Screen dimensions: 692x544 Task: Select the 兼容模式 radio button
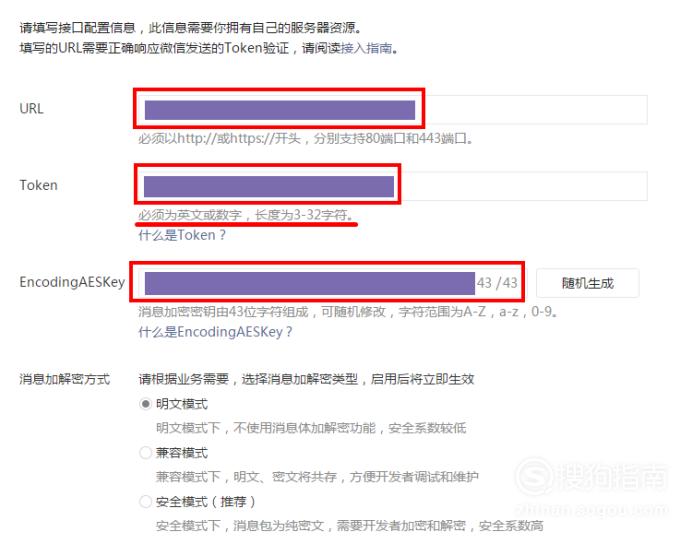coord(145,453)
